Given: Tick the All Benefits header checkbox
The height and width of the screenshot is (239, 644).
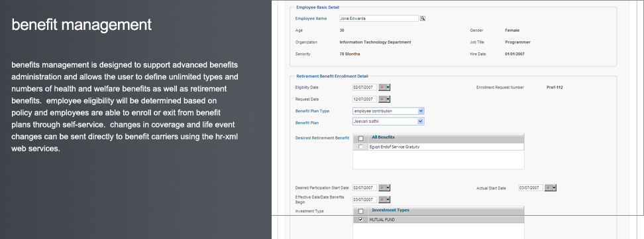Looking at the screenshot, I should (x=360, y=138).
